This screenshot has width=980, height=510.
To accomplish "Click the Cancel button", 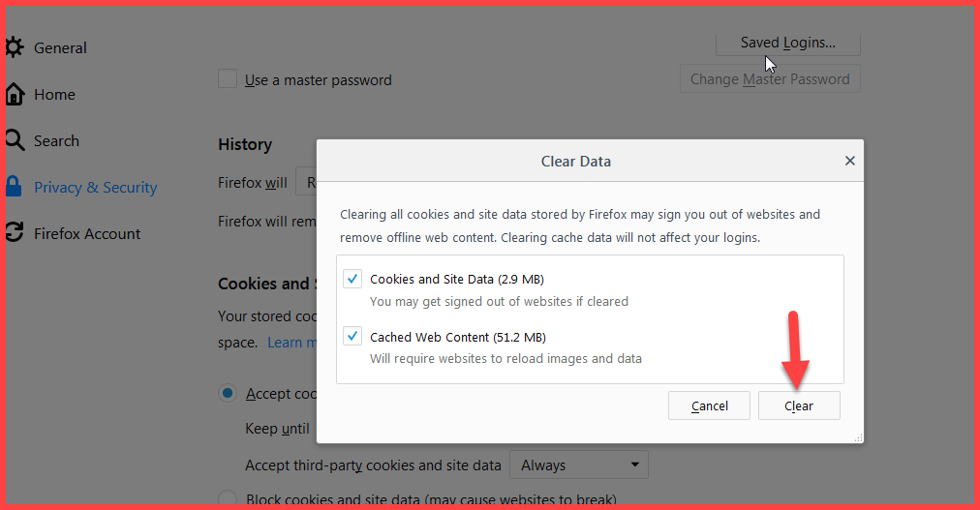I will tap(710, 405).
